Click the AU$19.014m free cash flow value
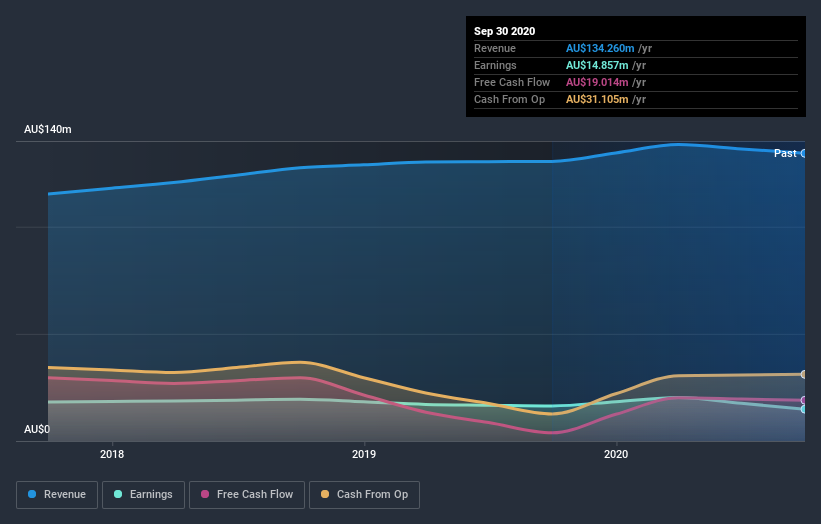Viewport: 821px width, 524px height. pyautogui.click(x=597, y=82)
